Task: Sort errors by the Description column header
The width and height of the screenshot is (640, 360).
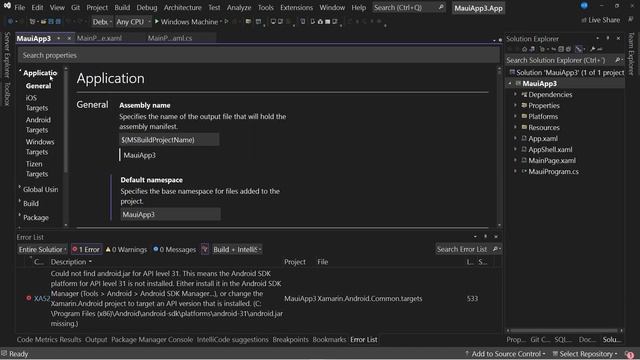Action: click(68, 262)
